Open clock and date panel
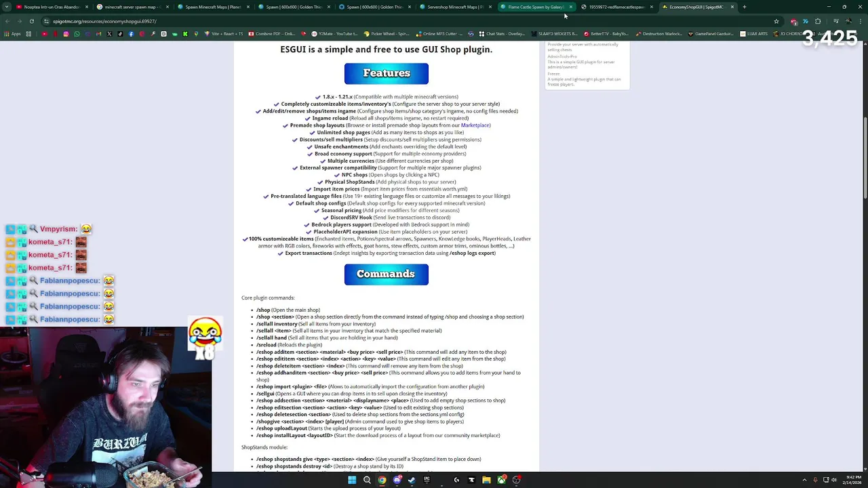 (851, 480)
